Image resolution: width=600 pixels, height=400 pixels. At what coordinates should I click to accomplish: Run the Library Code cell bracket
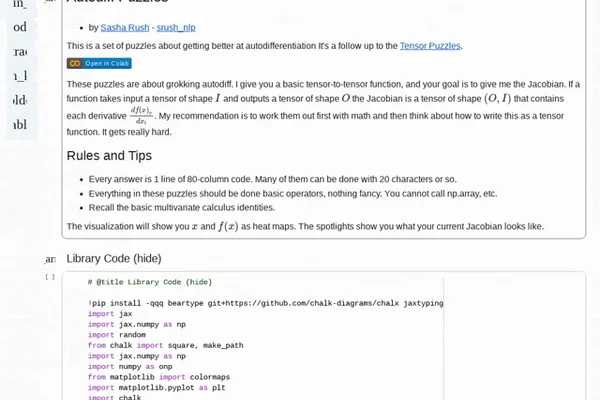(x=50, y=277)
